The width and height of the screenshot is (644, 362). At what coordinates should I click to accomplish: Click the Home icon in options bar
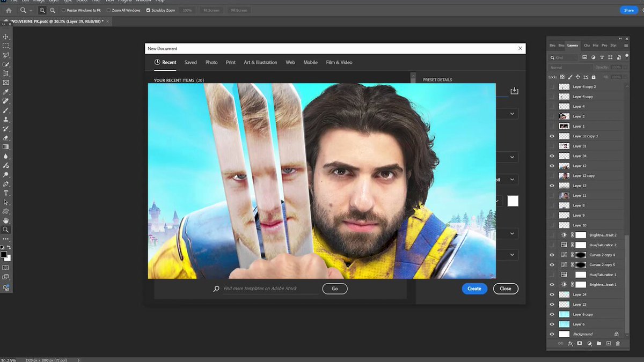click(x=9, y=10)
